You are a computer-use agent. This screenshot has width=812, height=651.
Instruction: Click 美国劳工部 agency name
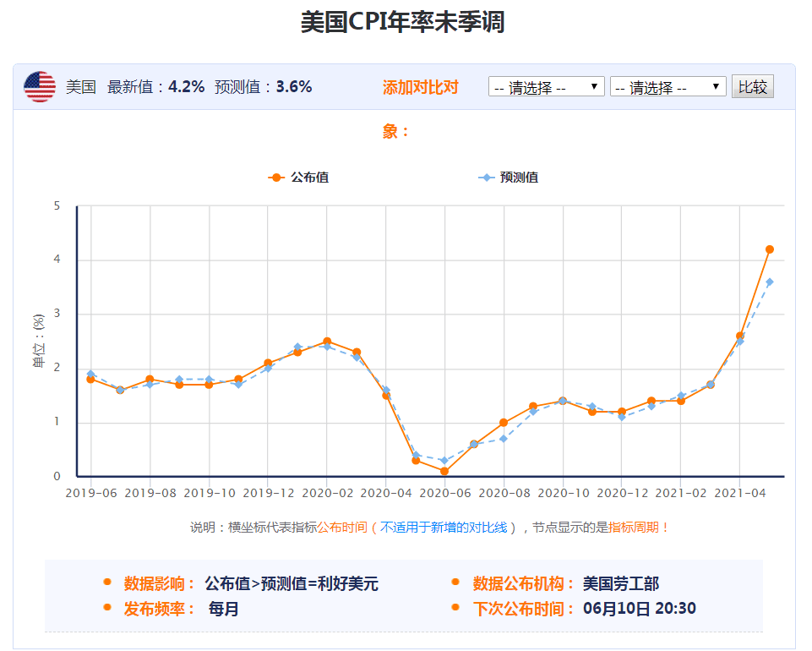click(621, 583)
